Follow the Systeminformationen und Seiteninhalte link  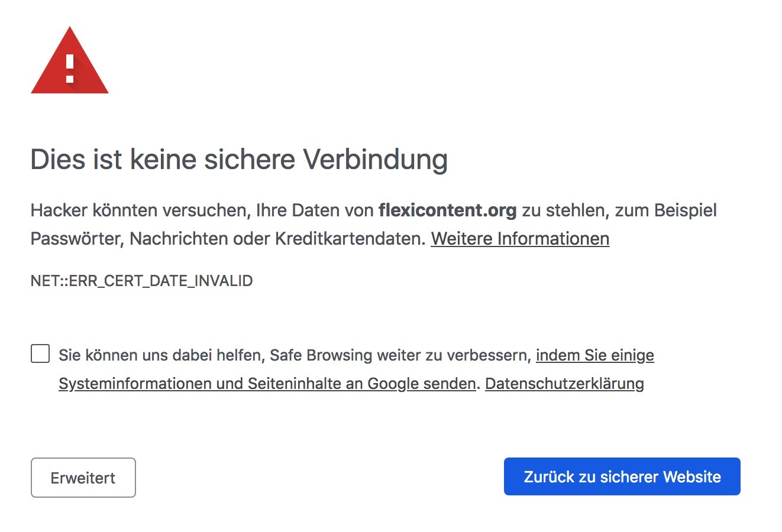click(x=267, y=384)
